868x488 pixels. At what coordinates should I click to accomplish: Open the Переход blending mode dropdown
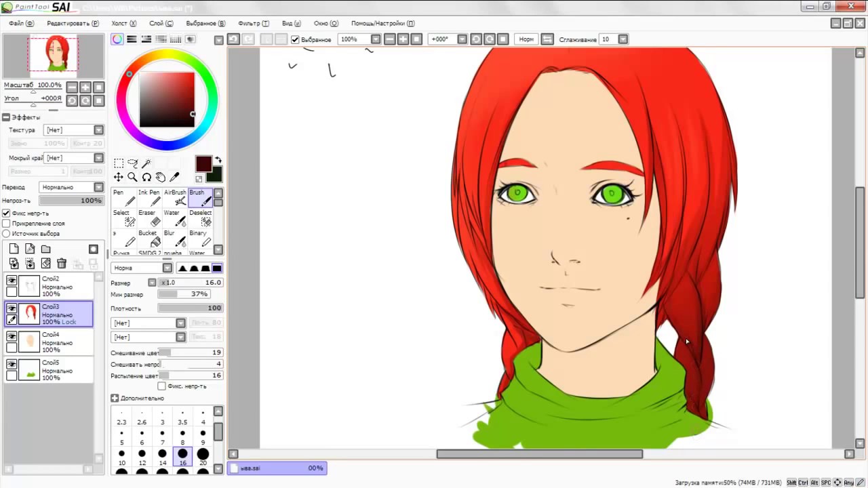coord(71,187)
